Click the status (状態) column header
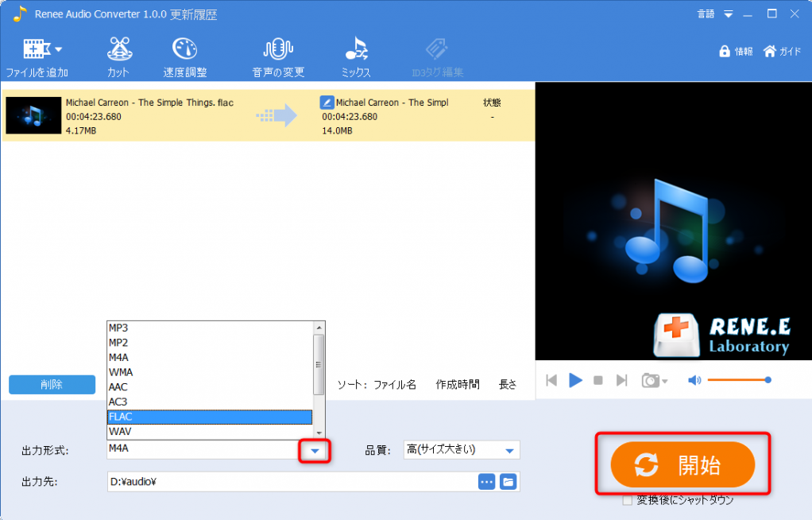Image resolution: width=812 pixels, height=520 pixels. pos(492,102)
